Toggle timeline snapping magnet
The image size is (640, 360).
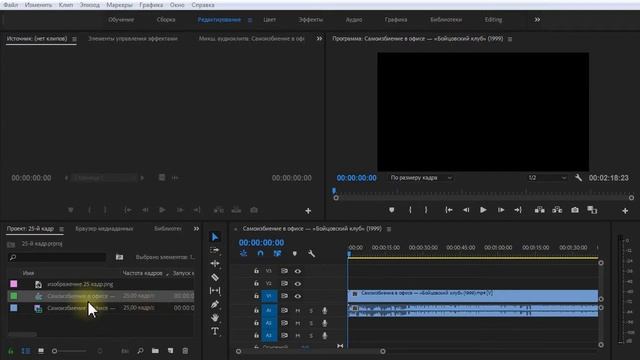coord(260,253)
